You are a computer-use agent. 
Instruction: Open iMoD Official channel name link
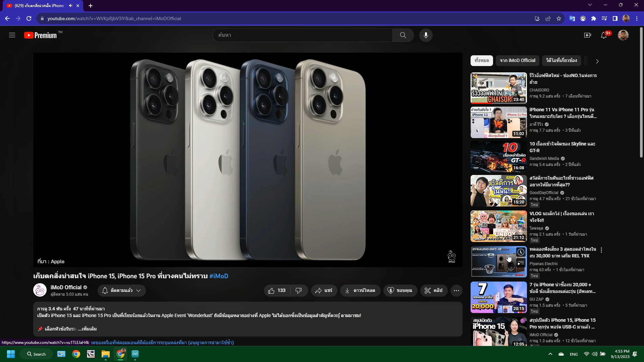click(66, 287)
